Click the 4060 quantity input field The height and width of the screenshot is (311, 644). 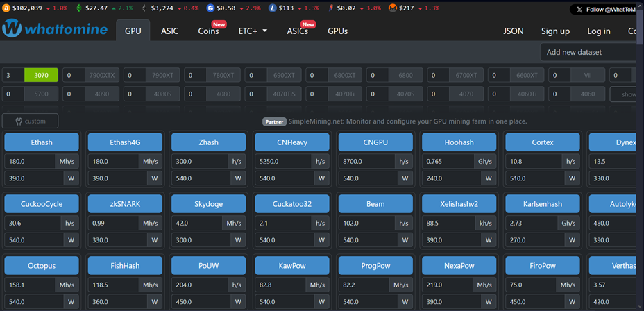[560, 94]
